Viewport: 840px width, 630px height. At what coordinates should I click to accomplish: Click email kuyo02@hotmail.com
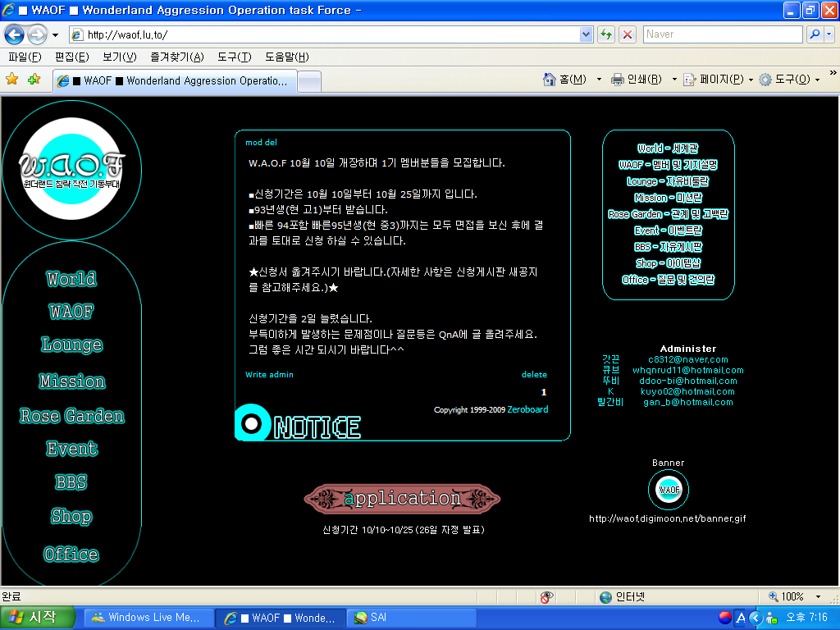688,391
